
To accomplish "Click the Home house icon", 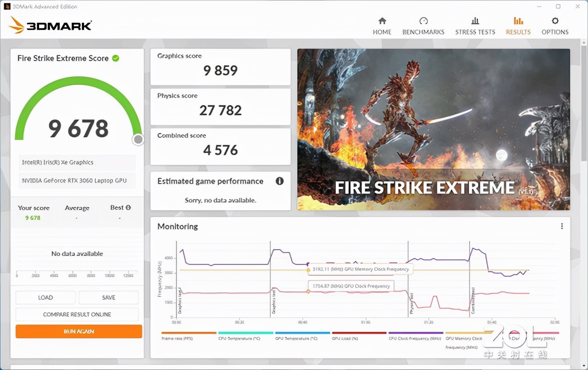I will pyautogui.click(x=382, y=21).
